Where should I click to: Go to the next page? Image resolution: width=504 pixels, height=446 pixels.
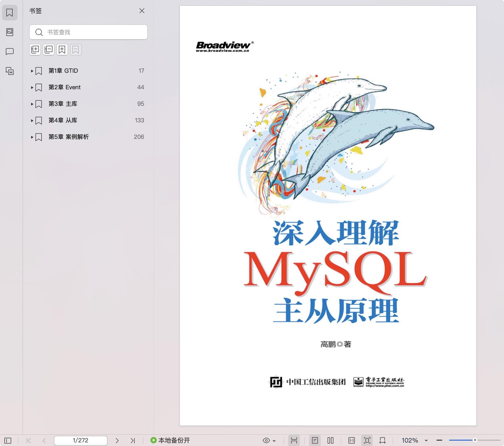click(117, 440)
